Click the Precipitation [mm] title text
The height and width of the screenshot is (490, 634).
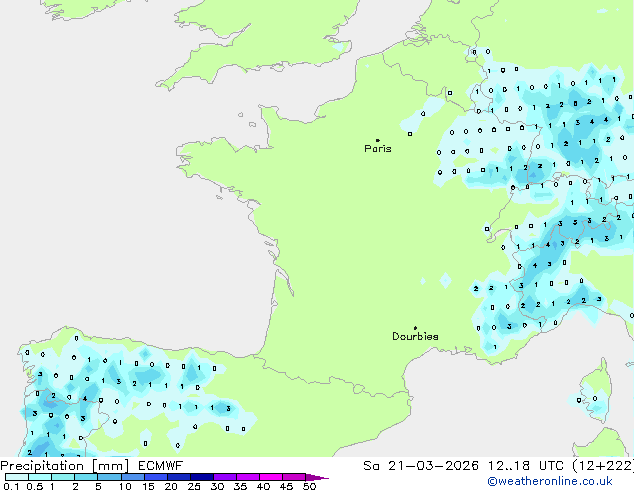tap(65, 466)
